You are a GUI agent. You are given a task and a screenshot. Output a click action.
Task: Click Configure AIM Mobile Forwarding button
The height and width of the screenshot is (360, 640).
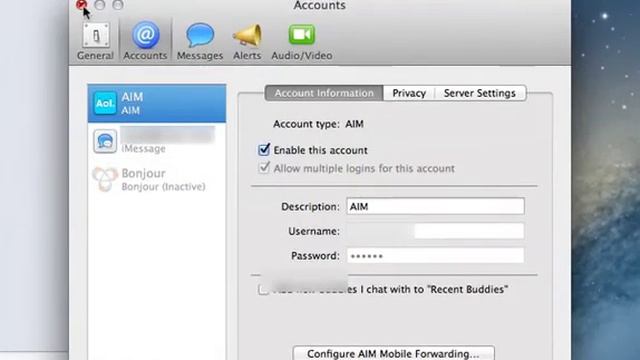(x=393, y=353)
